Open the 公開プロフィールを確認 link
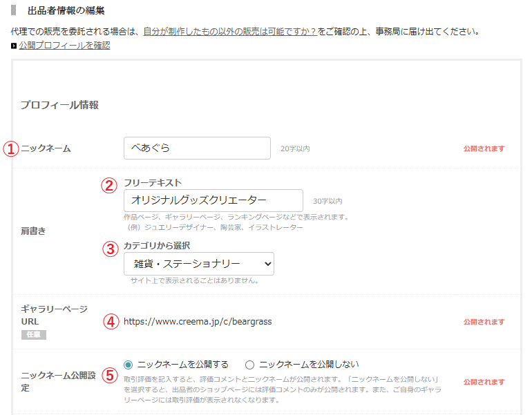The image size is (532, 415). [64, 46]
